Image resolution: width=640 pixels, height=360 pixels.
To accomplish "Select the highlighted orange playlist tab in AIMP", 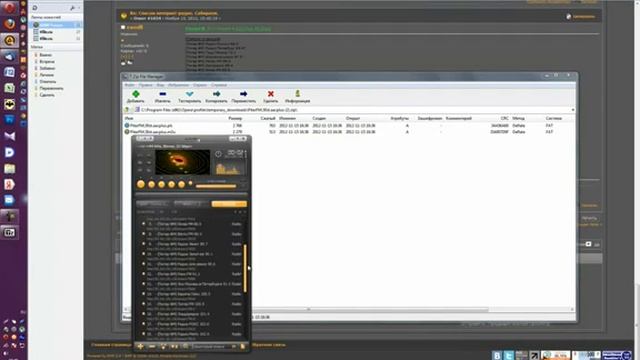I will pos(229,204).
